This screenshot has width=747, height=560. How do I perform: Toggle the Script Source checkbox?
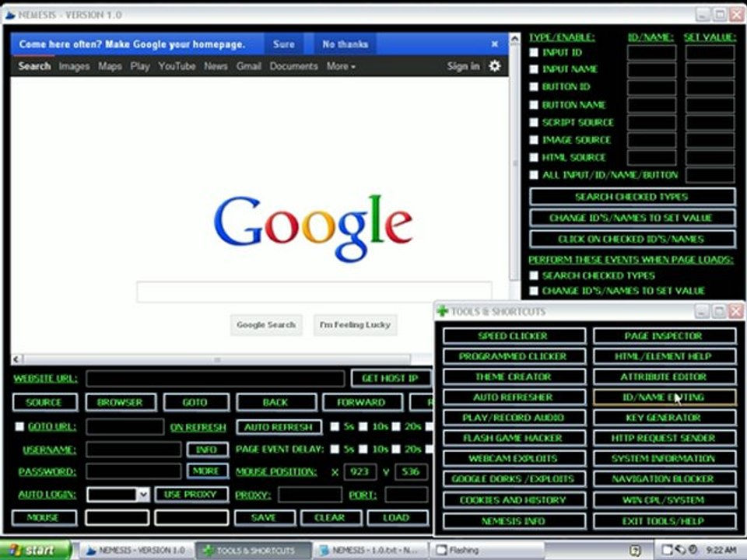[534, 122]
